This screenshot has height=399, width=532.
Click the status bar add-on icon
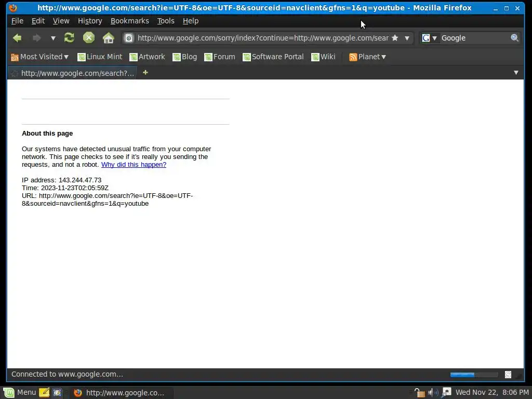(508, 375)
